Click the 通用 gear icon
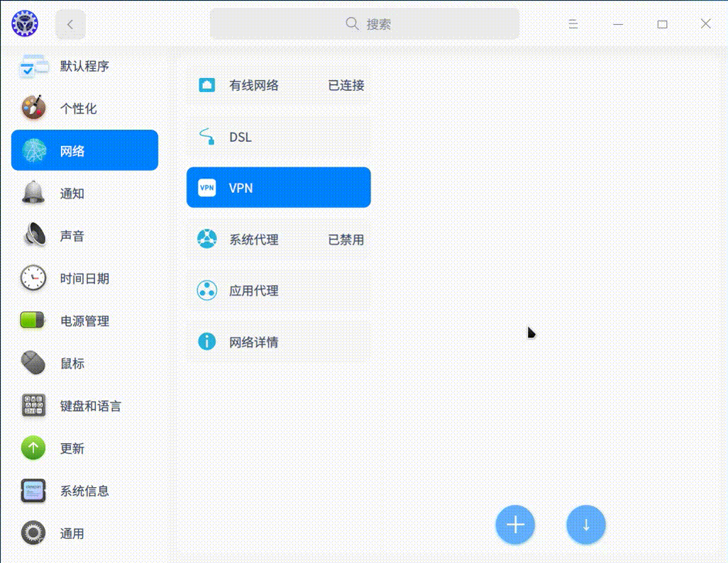Screen dimensions: 728x563 [x=33, y=533]
